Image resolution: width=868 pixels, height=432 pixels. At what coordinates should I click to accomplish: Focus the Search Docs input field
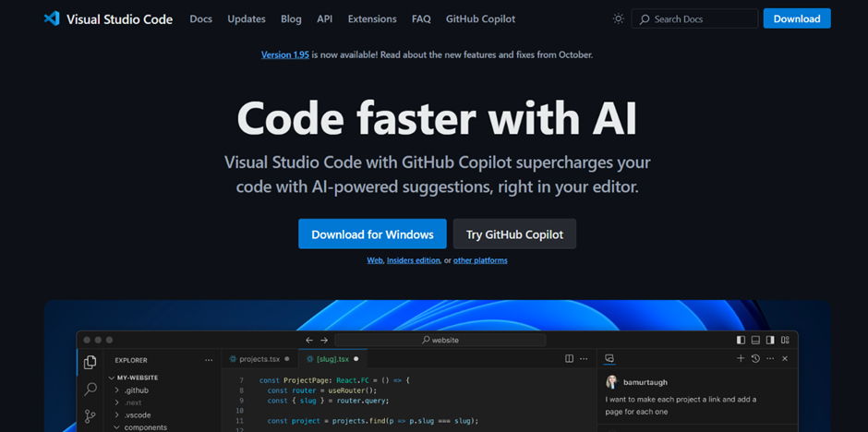click(x=694, y=18)
